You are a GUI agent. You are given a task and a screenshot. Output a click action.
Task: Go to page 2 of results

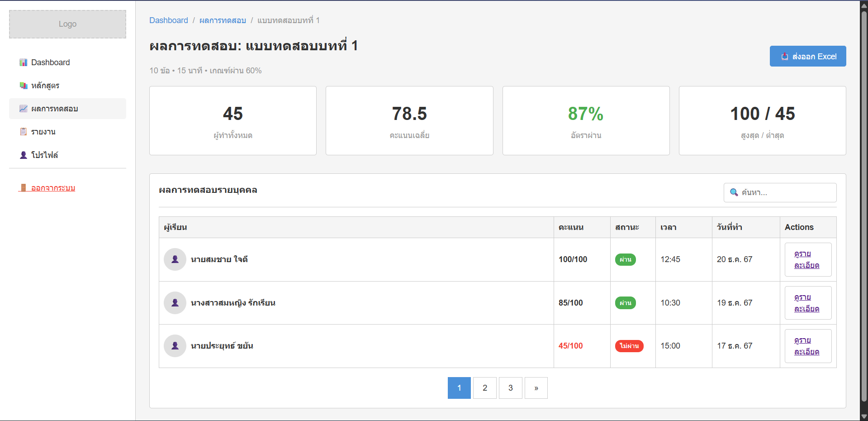[484, 388]
